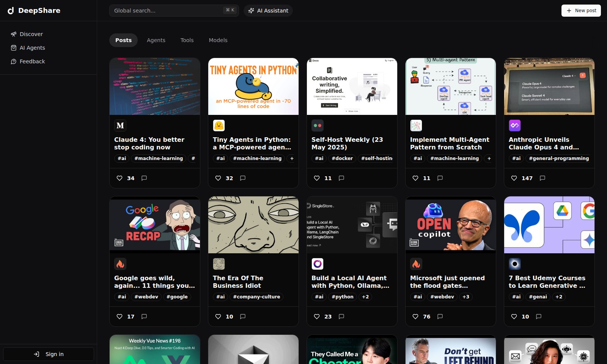607x364 pixels.
Task: Open comments on Self-Host Weekly post
Action: click(x=341, y=178)
